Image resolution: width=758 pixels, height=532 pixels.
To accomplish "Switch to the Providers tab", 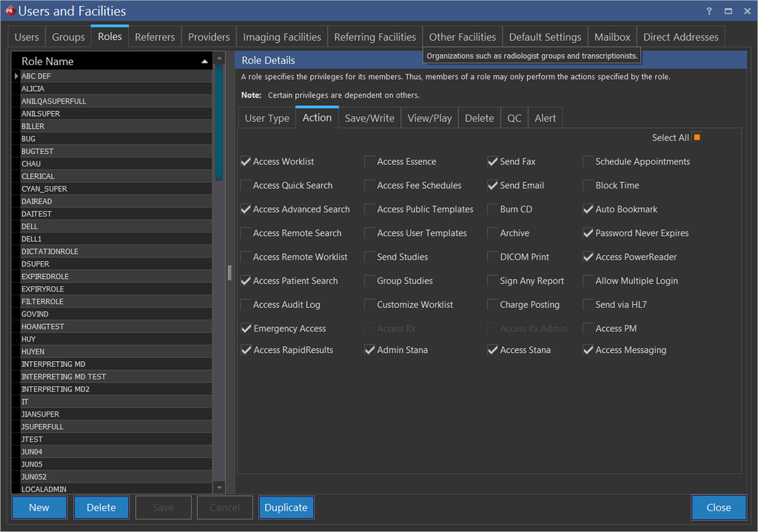I will (209, 37).
